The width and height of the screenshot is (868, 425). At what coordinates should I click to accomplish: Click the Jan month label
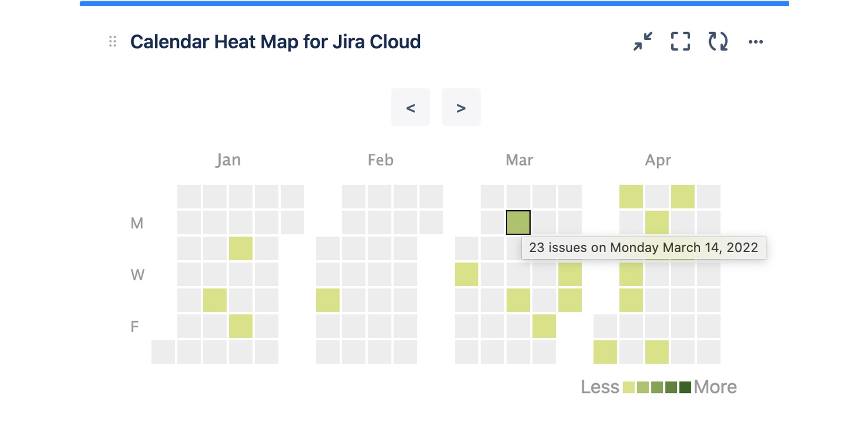pos(228,160)
